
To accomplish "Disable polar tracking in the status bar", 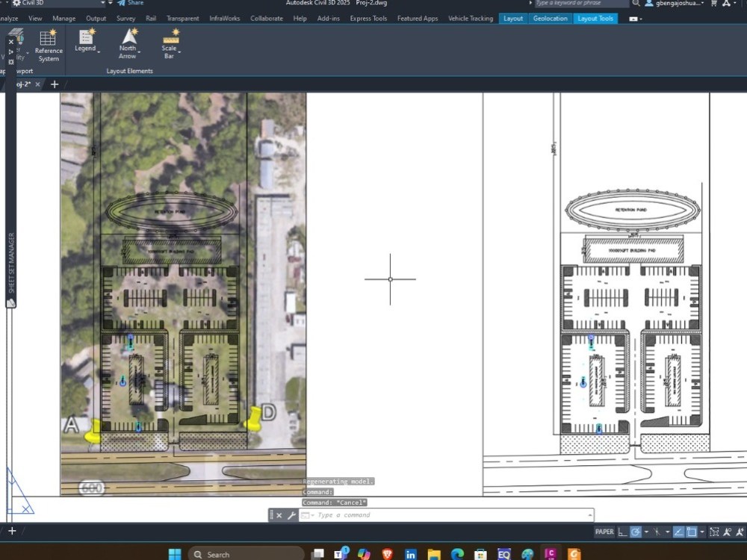I will pos(678,532).
